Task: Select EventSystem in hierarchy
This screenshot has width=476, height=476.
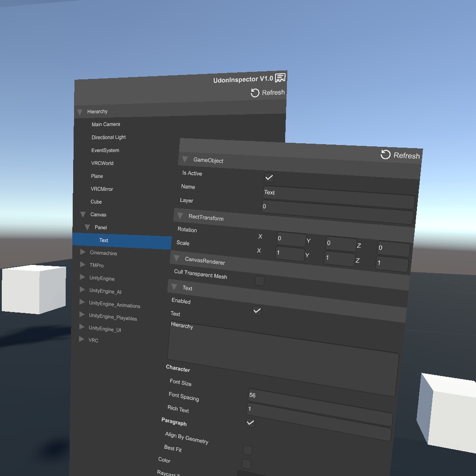Action: click(105, 150)
